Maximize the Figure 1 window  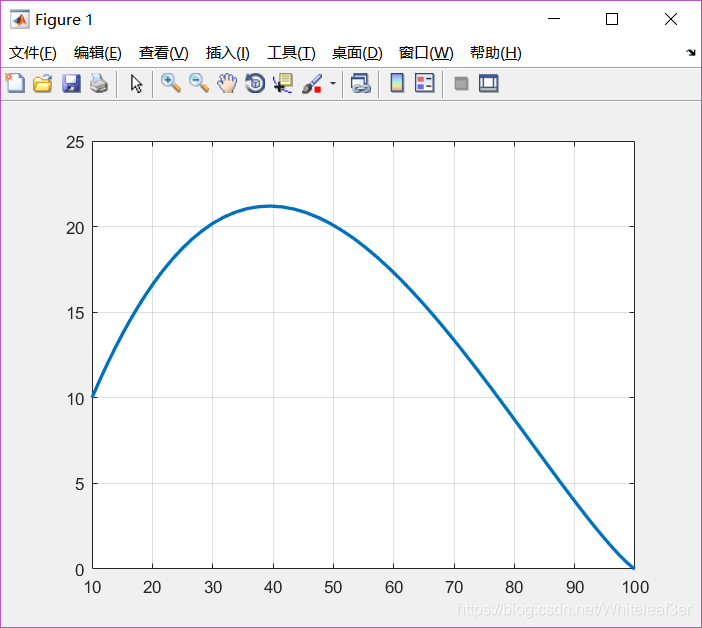[x=612, y=19]
